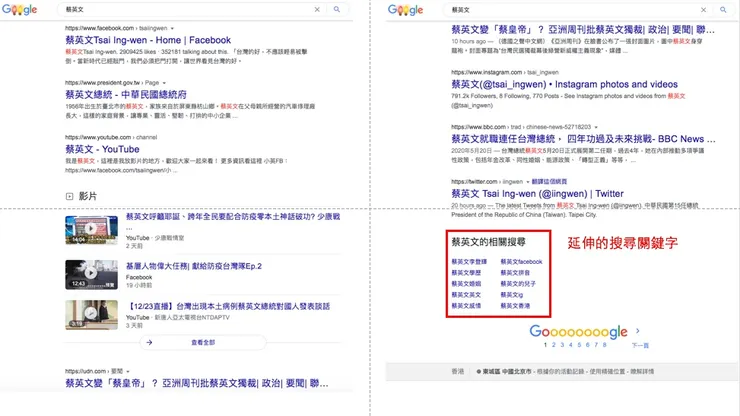Go to results page 5
The width and height of the screenshot is (740, 416).
pyautogui.click(x=579, y=345)
